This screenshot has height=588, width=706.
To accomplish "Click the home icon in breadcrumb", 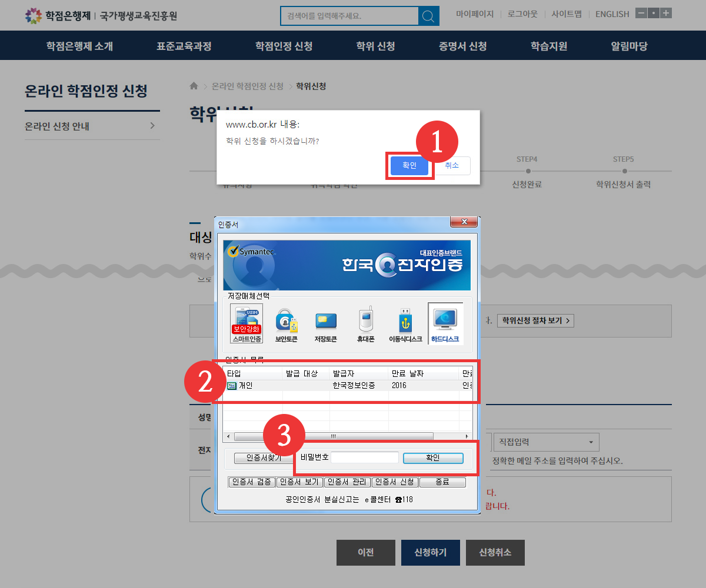I will (194, 86).
